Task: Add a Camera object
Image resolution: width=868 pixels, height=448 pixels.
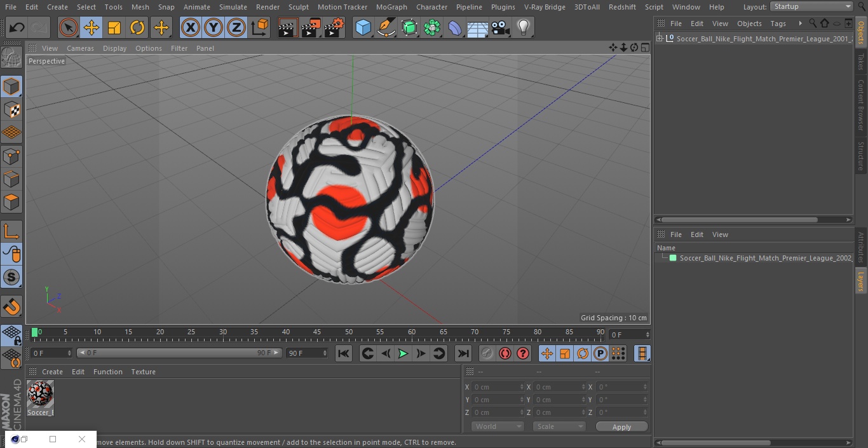Action: (501, 28)
